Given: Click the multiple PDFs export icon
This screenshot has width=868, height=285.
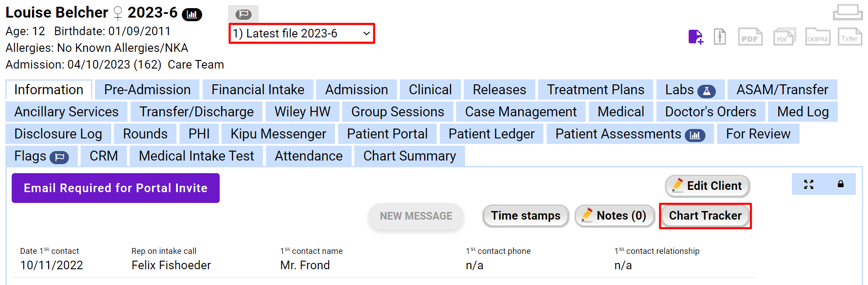Looking at the screenshot, I should tap(784, 37).
